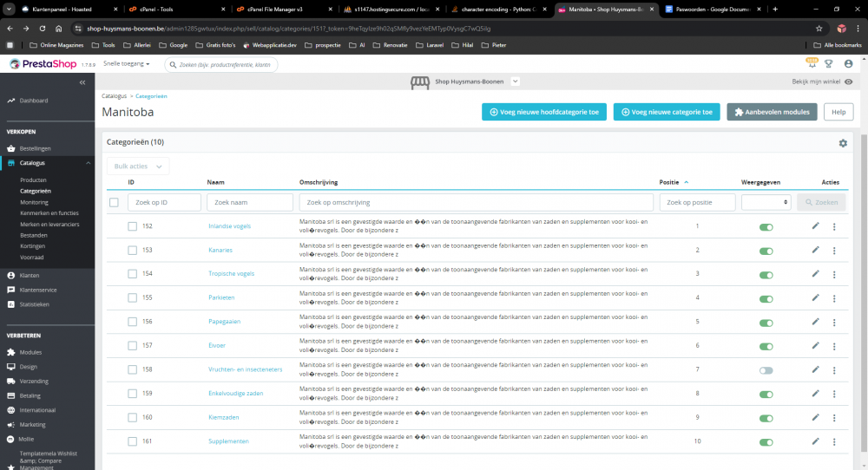This screenshot has height=470, width=868.
Task: Open the user profile avatar icon
Action: 848,64
